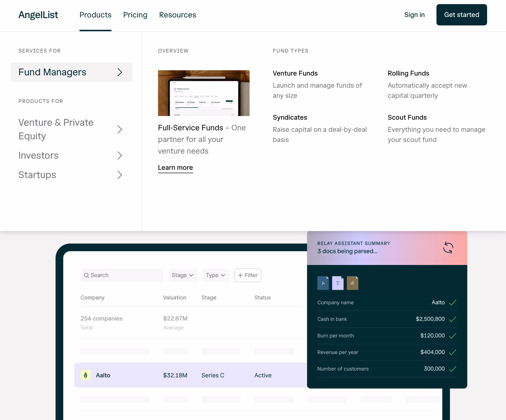Click the 300,000 customers value
This screenshot has height=420, width=506.
click(434, 369)
